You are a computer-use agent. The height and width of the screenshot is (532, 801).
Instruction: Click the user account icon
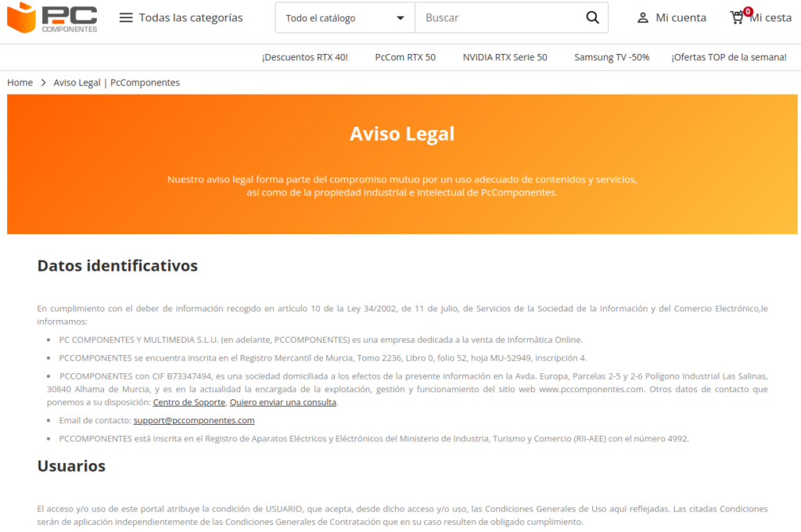[x=643, y=18]
